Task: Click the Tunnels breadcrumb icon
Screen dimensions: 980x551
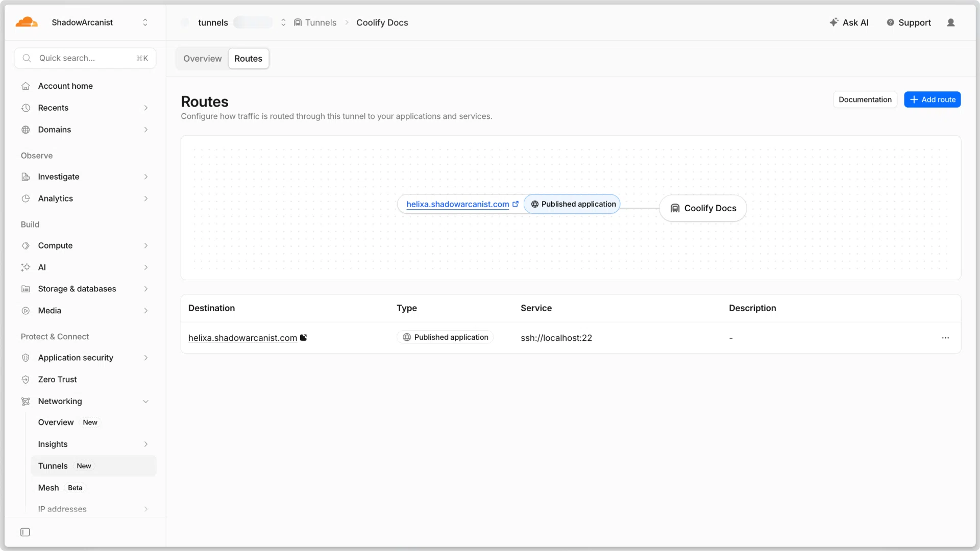Action: point(298,22)
